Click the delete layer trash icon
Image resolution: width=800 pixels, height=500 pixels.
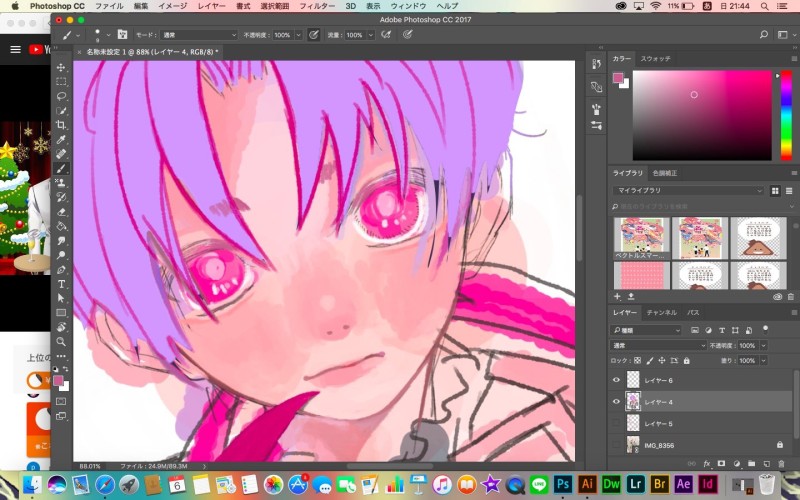[781, 464]
